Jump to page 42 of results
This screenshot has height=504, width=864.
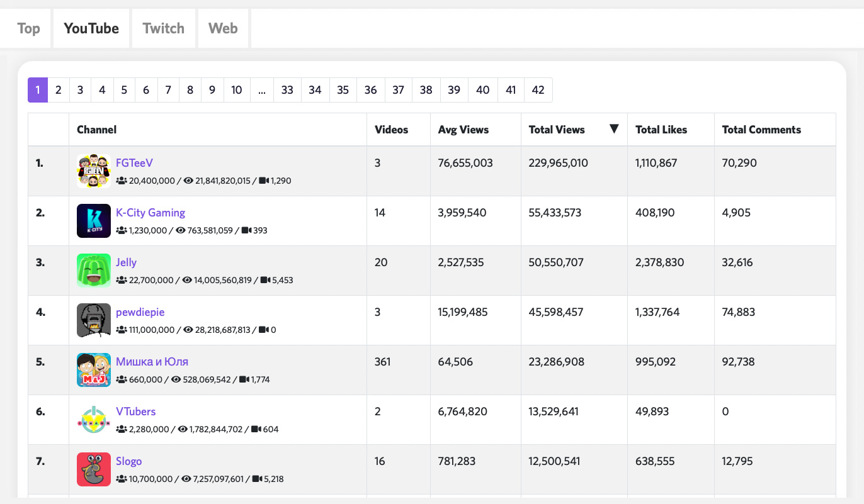pos(538,90)
